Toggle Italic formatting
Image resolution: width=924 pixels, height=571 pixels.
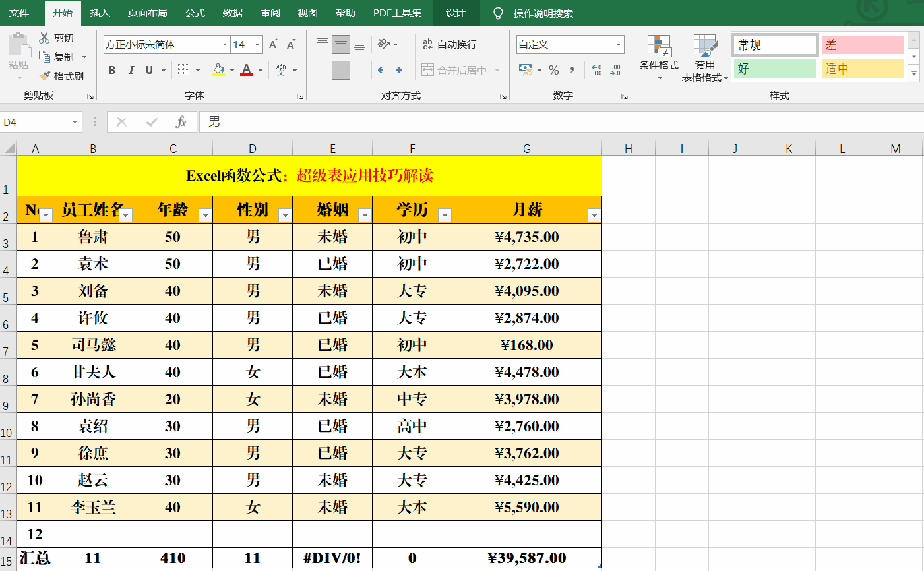click(131, 70)
